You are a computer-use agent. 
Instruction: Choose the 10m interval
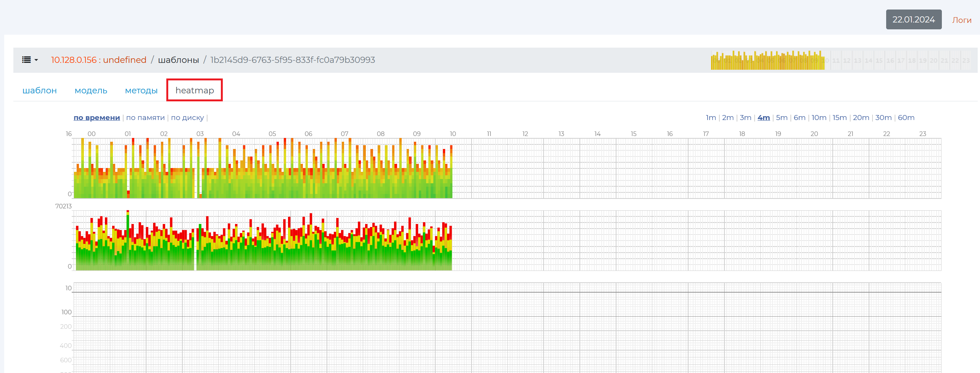click(819, 118)
